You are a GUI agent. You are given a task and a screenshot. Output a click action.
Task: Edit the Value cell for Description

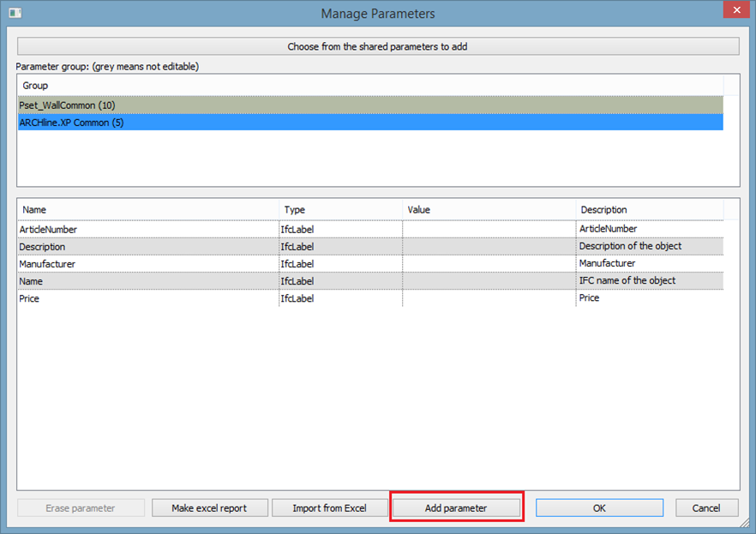(489, 247)
